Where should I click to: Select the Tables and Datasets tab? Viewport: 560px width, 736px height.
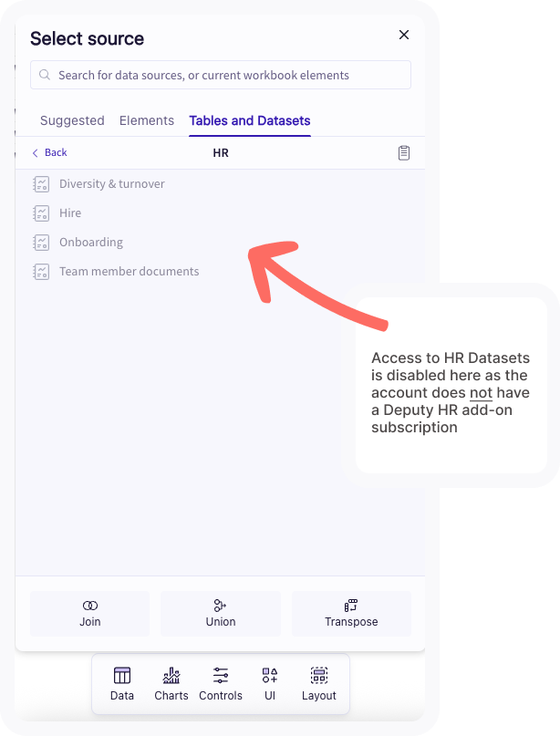[x=250, y=120]
